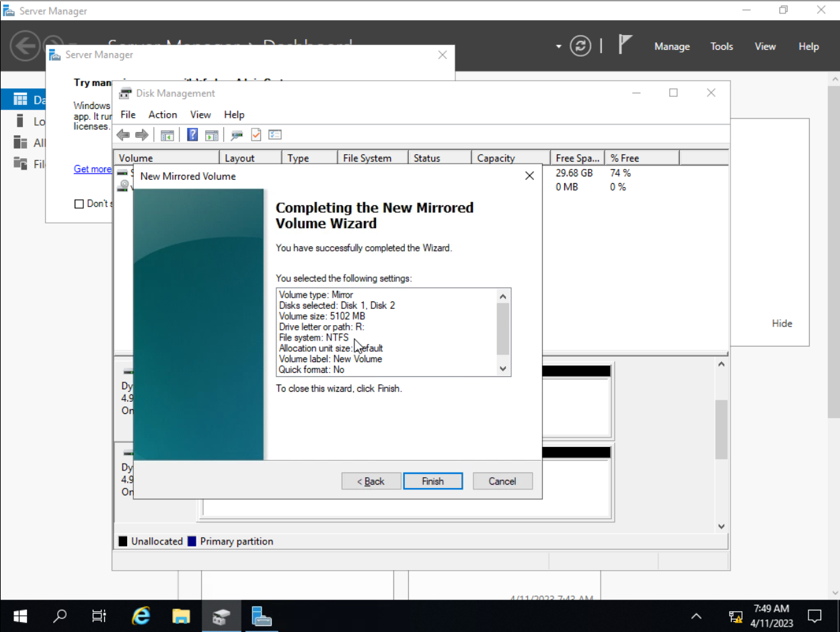This screenshot has height=632, width=840.
Task: Sort by the Volume column header
Action: pyautogui.click(x=167, y=158)
